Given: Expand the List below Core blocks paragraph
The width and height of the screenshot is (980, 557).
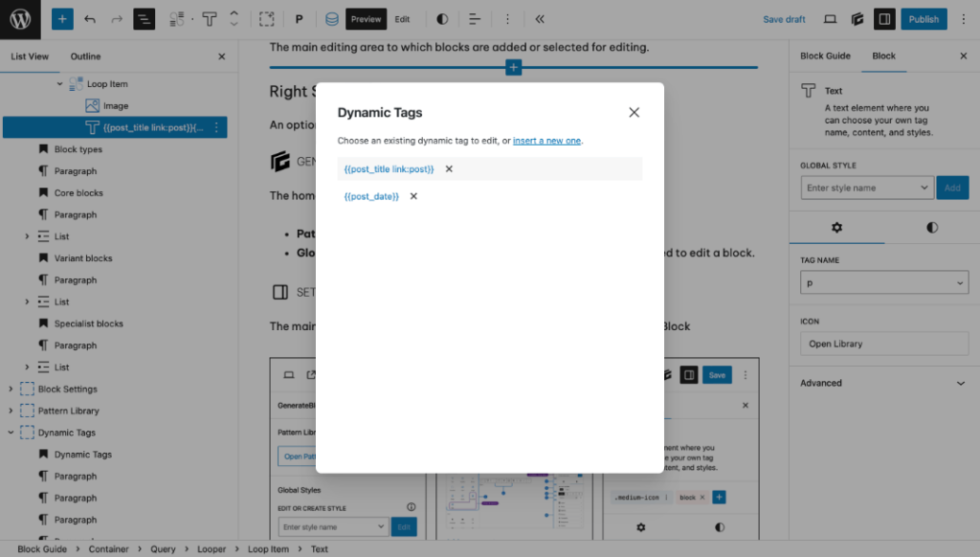Looking at the screenshot, I should [27, 236].
